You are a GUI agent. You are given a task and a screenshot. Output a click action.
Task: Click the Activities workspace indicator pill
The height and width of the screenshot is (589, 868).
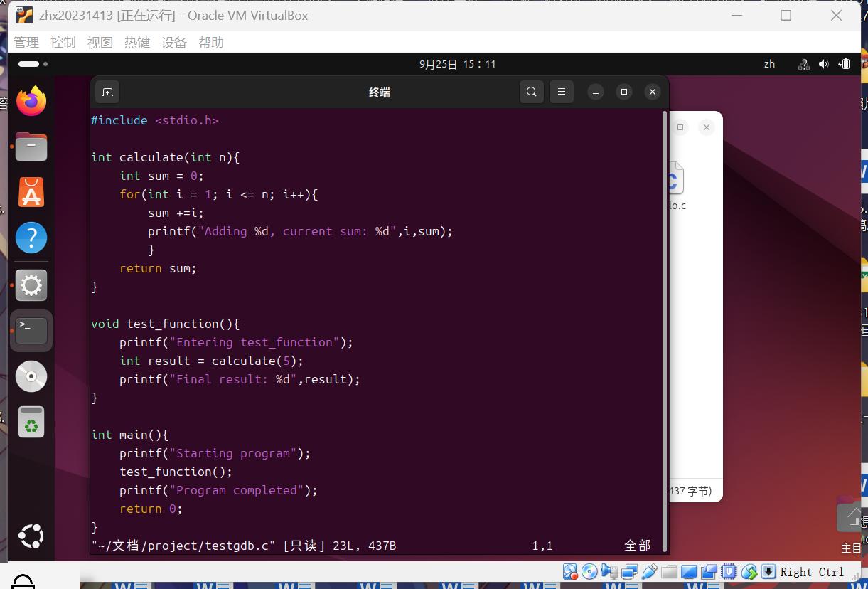(x=29, y=64)
